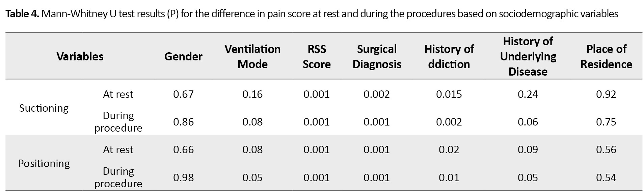This screenshot has height=194, width=644.
Task: Select the Place of Residence value 0.54
Action: tap(606, 177)
